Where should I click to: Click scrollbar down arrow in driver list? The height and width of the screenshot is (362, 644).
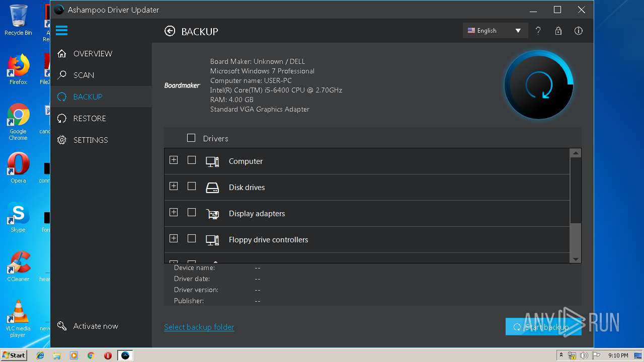click(576, 259)
